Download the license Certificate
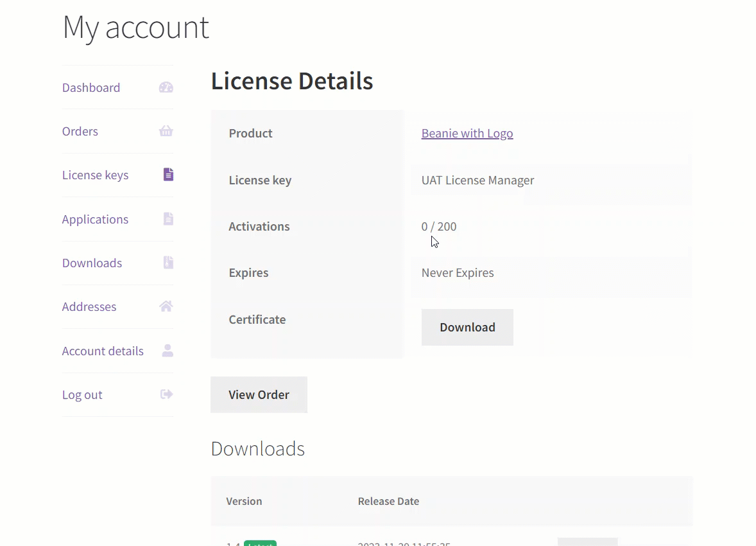Screen dimensions: 756x546 click(x=467, y=327)
